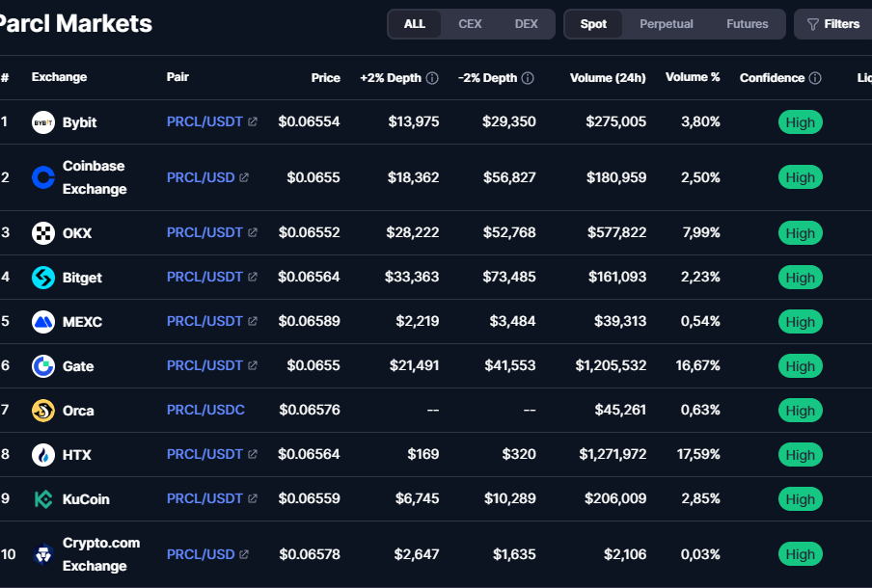Click HTX's 17,59% volume percentage
872x588 pixels.
698,454
